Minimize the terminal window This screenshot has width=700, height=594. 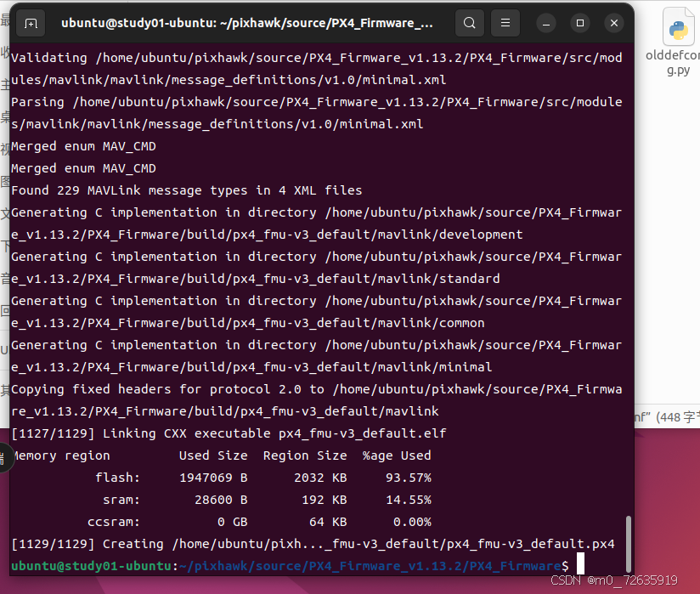(x=545, y=23)
